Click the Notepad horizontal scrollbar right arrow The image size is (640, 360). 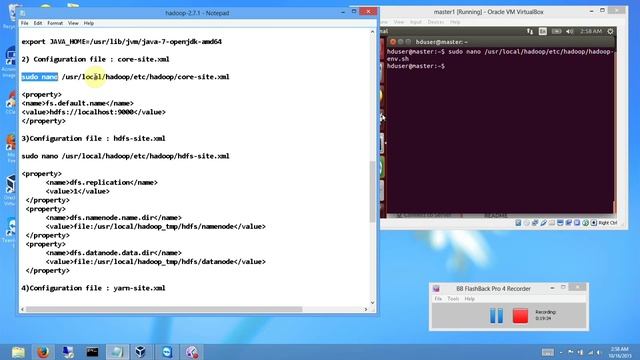pos(366,309)
